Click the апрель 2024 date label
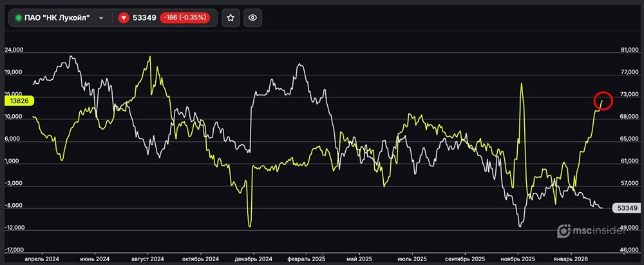 click(x=42, y=259)
